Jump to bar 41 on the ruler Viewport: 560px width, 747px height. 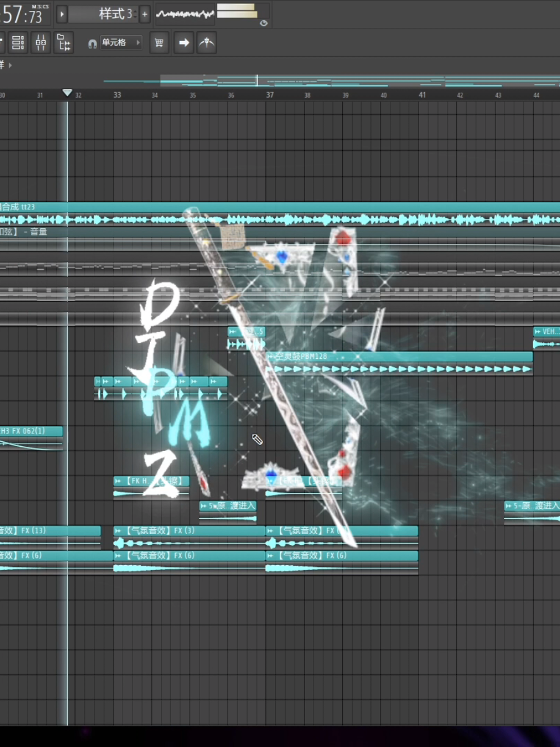(422, 95)
